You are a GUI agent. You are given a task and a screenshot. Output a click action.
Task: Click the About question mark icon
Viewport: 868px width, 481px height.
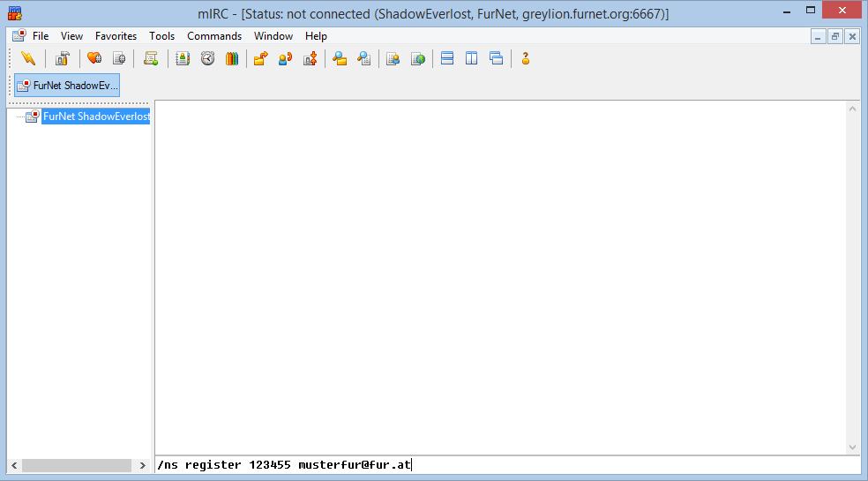[x=526, y=58]
